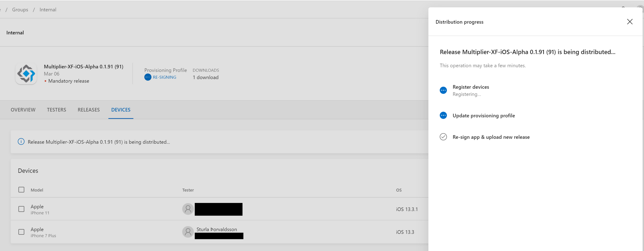Select the Devices tab
The image size is (644, 251).
click(121, 110)
